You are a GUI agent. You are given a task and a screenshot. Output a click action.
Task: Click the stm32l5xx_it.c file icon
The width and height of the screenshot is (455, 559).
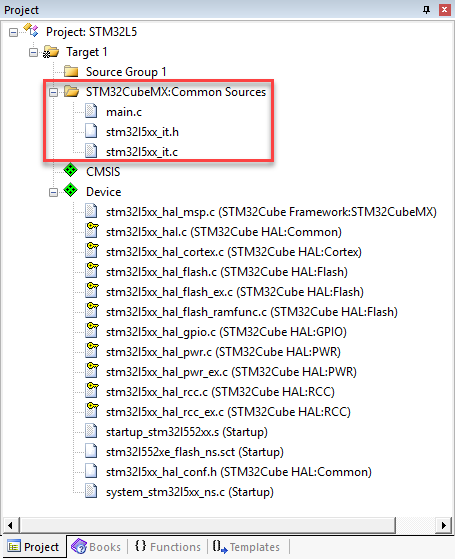click(x=91, y=152)
